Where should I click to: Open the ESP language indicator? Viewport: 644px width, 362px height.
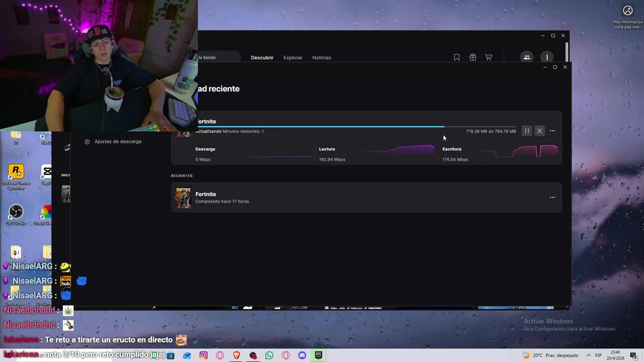[599, 355]
